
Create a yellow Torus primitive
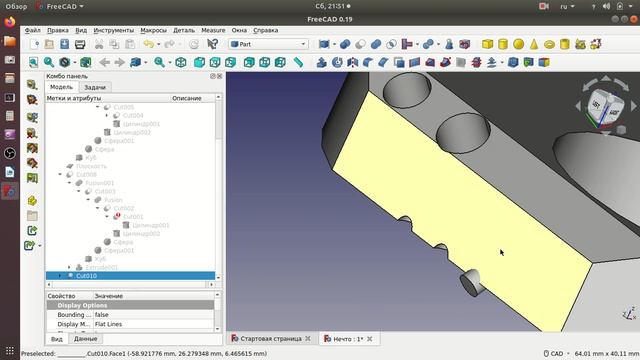tap(549, 44)
